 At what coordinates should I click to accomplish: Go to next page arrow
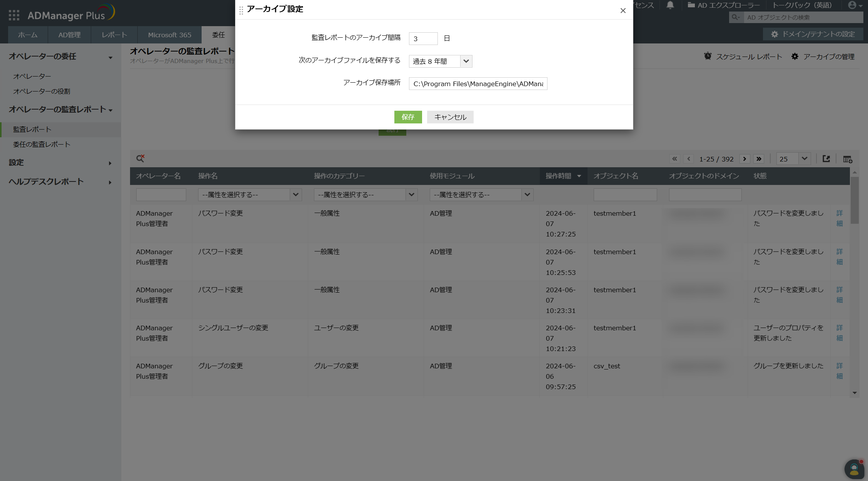(x=744, y=159)
